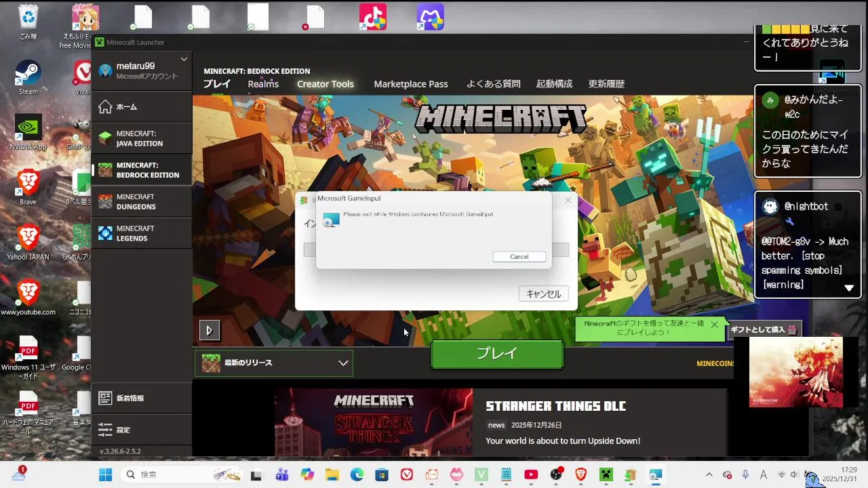The height and width of the screenshot is (488, 868).
Task: Switch to the Creator Tools tab
Action: [x=325, y=84]
